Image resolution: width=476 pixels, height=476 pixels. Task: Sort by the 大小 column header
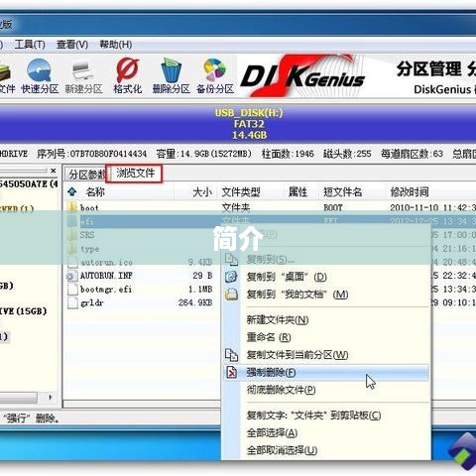pyautogui.click(x=202, y=192)
